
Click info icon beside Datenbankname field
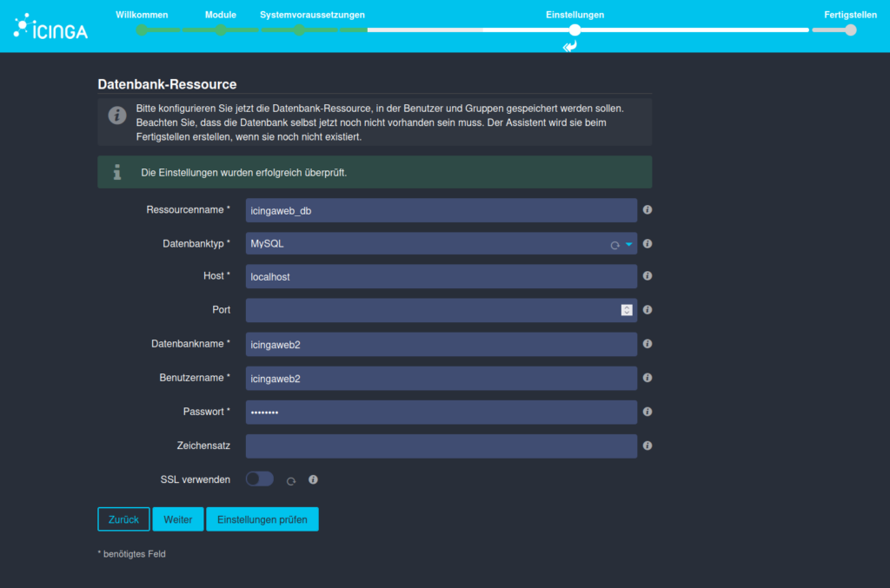coord(648,344)
